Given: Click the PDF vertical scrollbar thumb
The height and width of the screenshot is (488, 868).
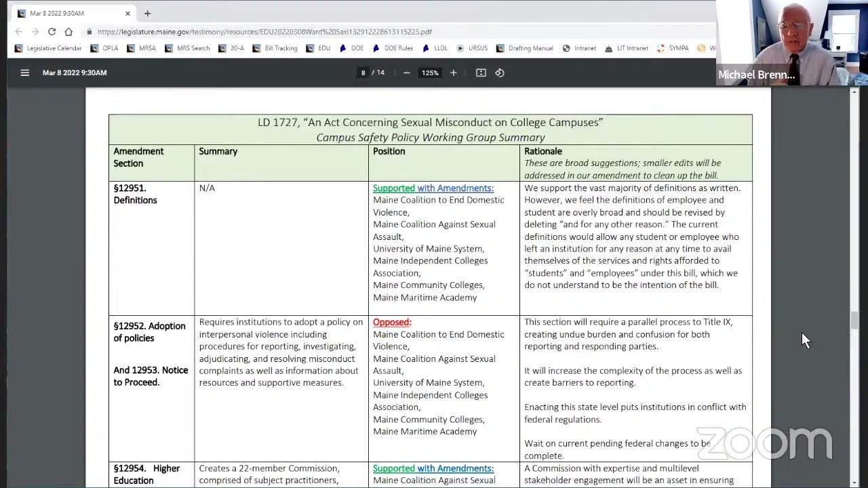Looking at the screenshot, I should tap(854, 321).
